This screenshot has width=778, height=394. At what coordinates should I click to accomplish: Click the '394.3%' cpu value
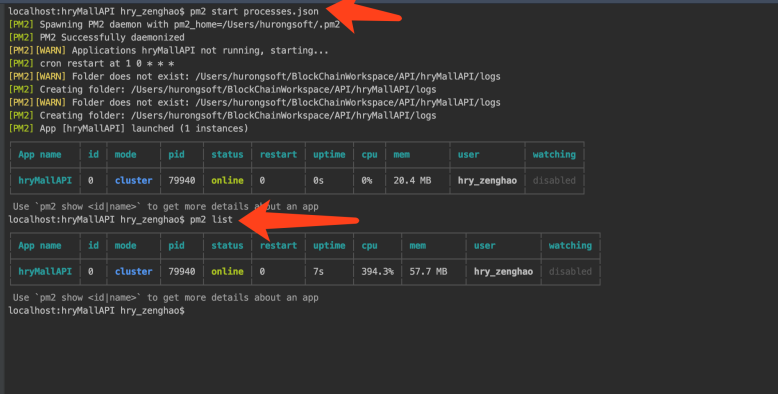tap(378, 271)
